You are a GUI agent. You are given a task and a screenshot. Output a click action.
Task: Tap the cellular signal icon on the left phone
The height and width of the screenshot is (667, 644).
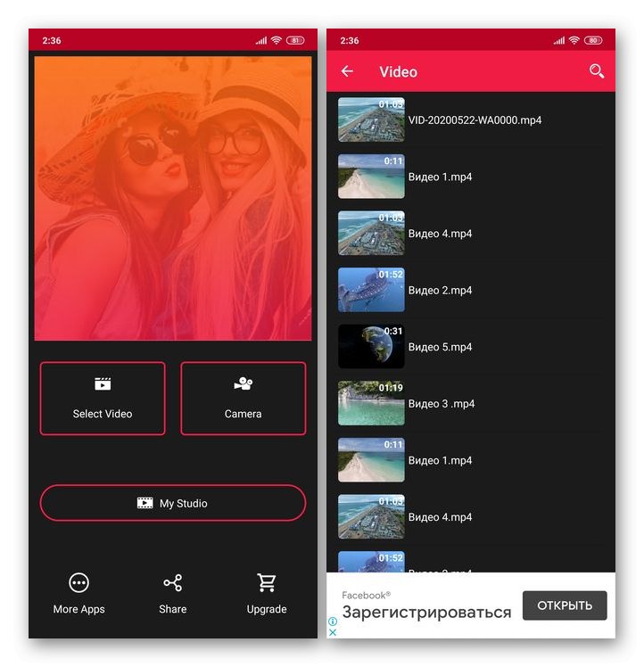(x=261, y=40)
